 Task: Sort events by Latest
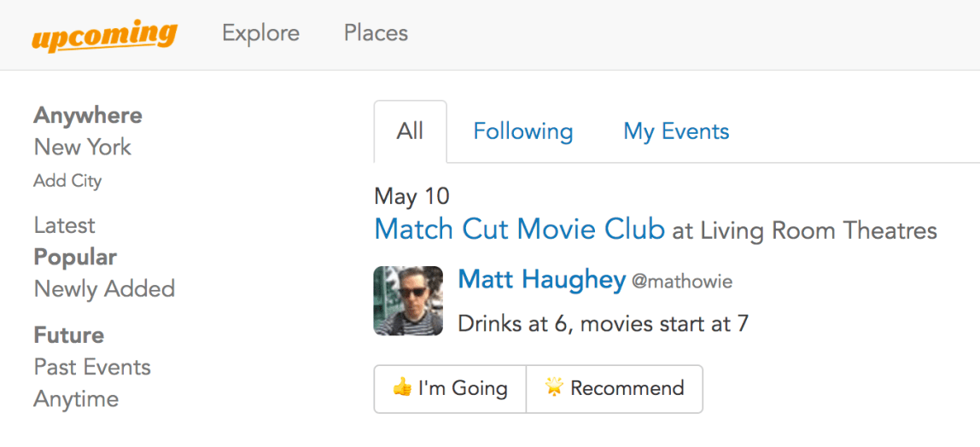[x=64, y=225]
